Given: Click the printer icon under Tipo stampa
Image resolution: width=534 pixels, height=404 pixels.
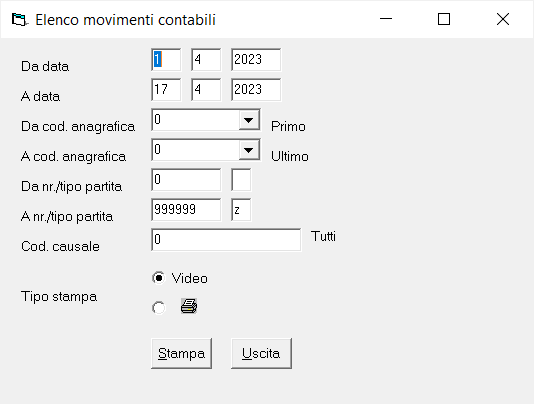Looking at the screenshot, I should (x=189, y=306).
